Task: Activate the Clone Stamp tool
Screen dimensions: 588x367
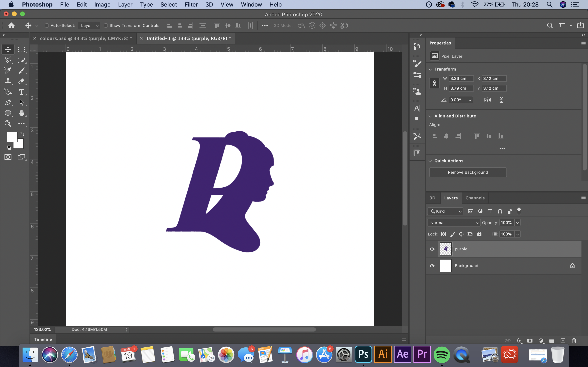Action: [8, 82]
